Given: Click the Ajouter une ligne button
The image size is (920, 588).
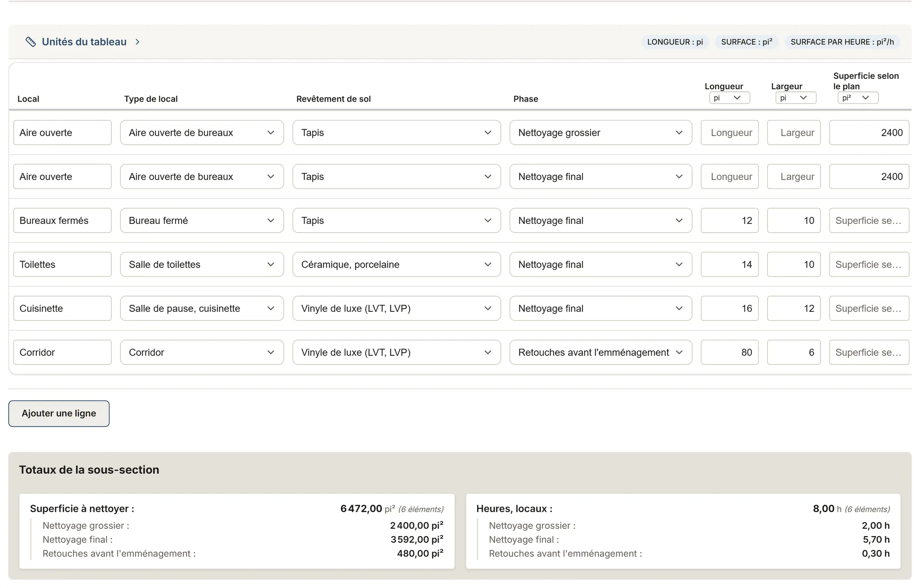Looking at the screenshot, I should (59, 413).
